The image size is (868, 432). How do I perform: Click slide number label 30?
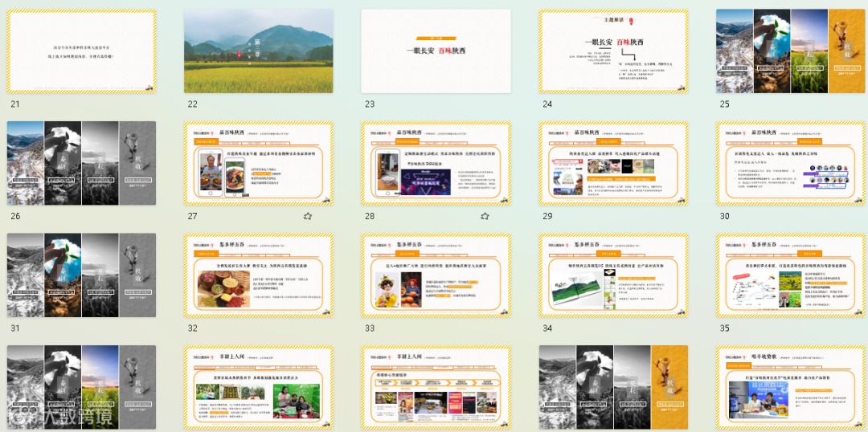coord(724,216)
